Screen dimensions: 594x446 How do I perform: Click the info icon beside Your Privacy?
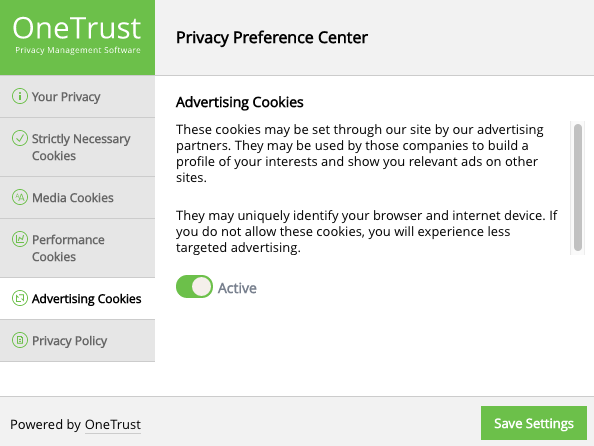[20, 96]
